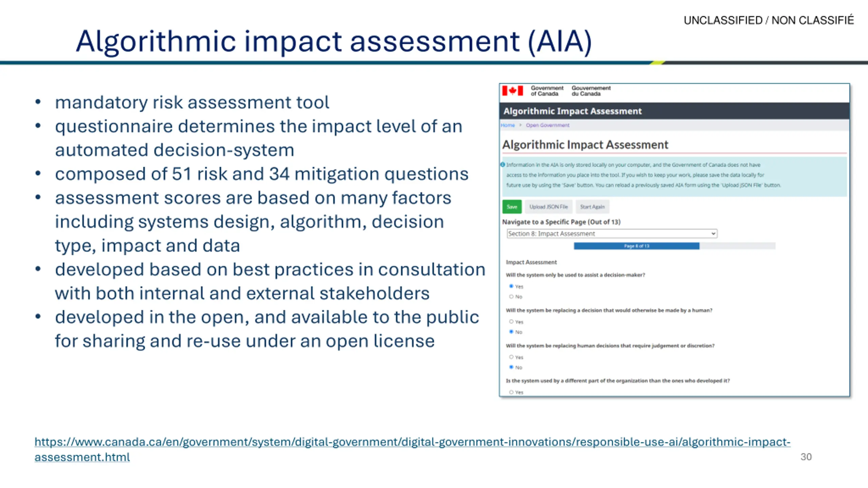Click the Canada flag icon
This screenshot has width=868, height=488.
(x=512, y=91)
